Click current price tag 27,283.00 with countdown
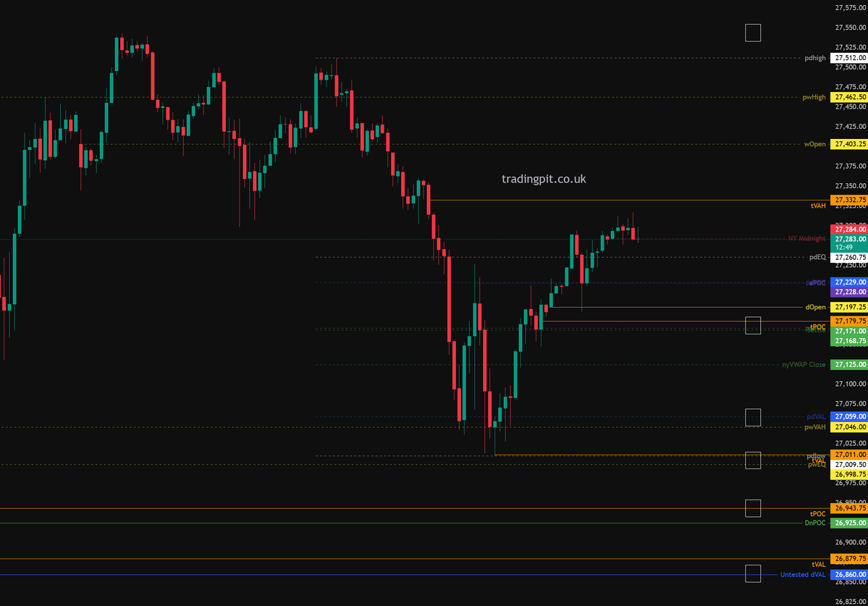This screenshot has height=606, width=868. tap(849, 243)
